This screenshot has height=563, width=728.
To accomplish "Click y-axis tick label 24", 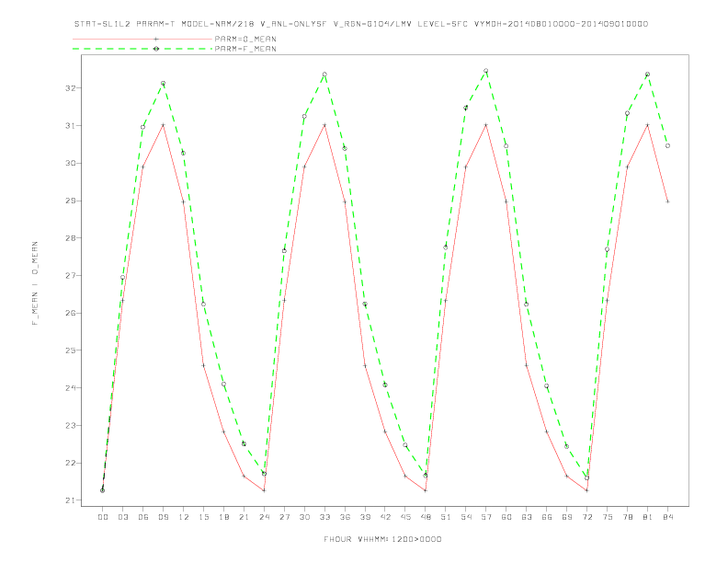I will [71, 388].
